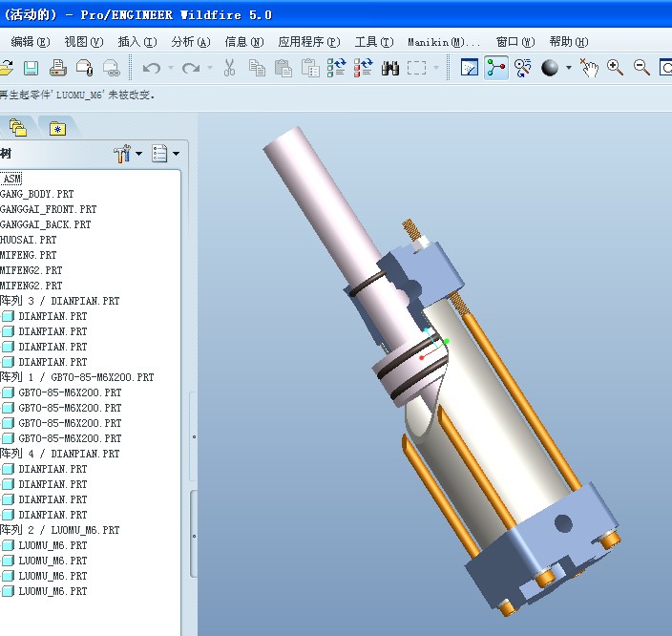Click the pan hand view icon
Screen dimensions: 672x636
(x=589, y=68)
